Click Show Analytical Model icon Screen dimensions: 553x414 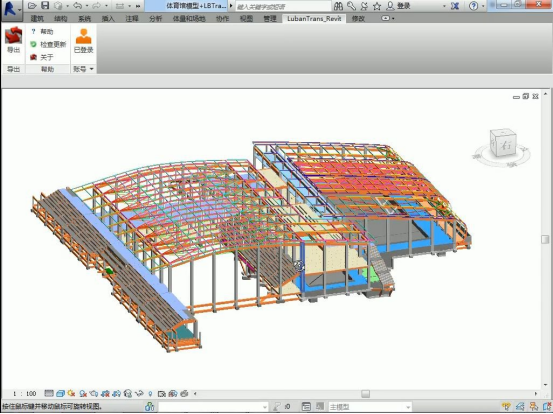tap(173, 393)
